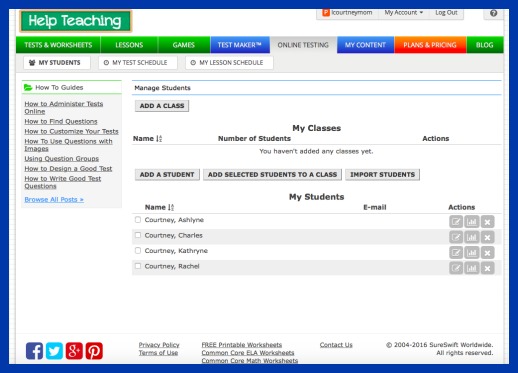The height and width of the screenshot is (373, 518).
Task: Open the Using Question Groups guide
Action: 62,159
